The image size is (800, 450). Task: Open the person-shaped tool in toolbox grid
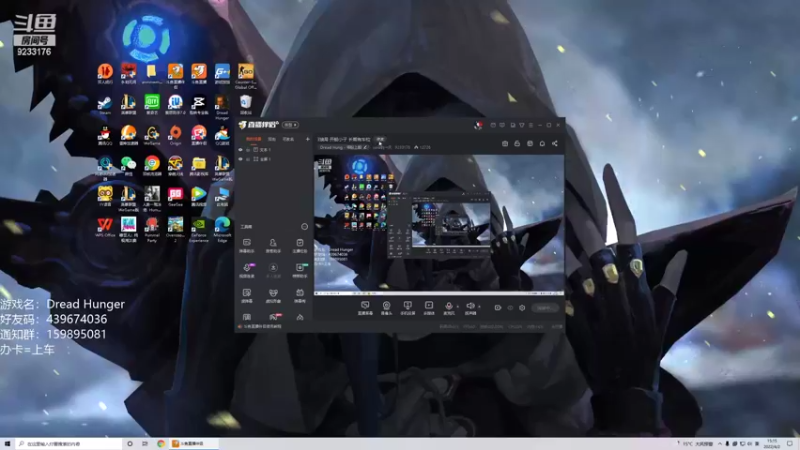tap(273, 245)
